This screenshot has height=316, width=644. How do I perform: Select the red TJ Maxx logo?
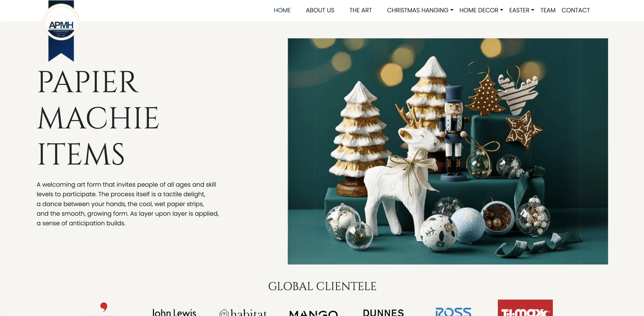pyautogui.click(x=525, y=308)
